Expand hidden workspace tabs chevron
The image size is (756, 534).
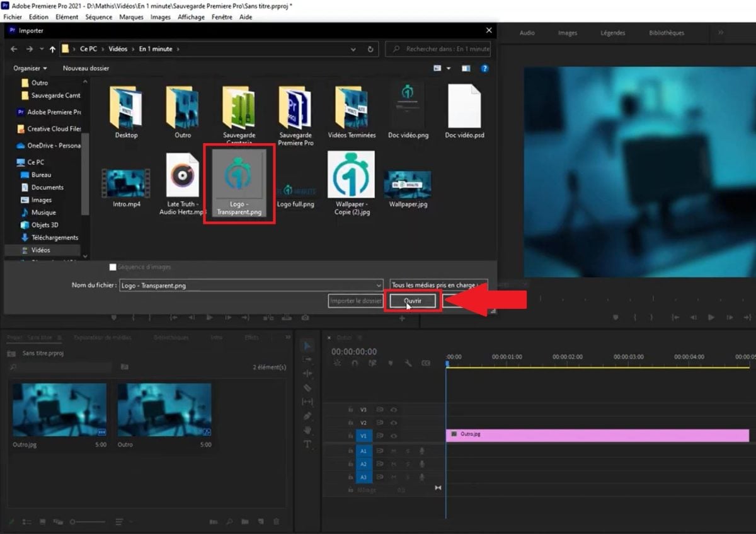721,33
